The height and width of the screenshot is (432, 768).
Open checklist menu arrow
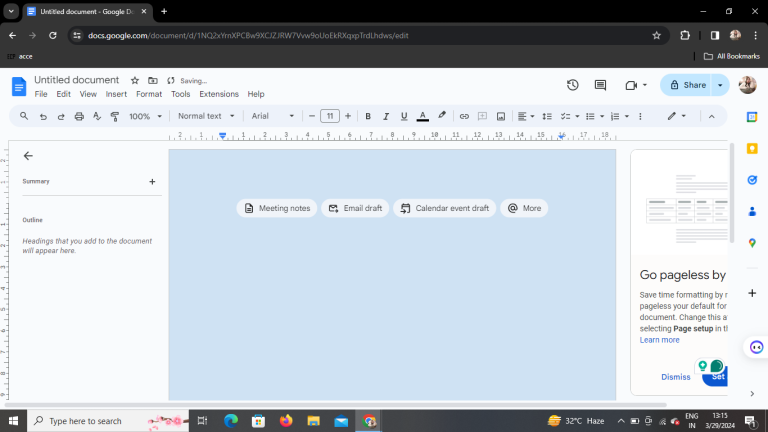pos(577,117)
